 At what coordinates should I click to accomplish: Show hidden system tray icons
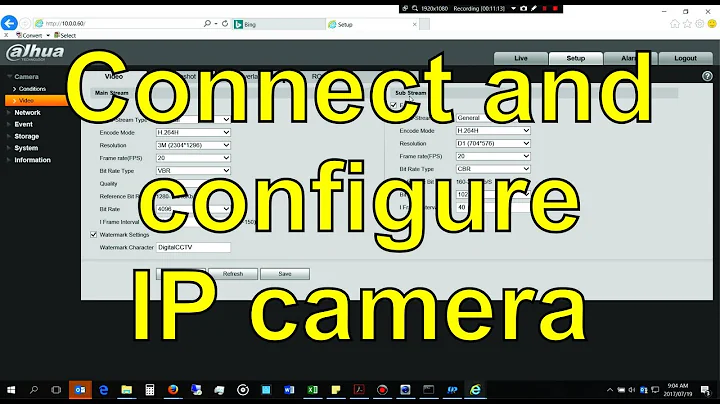tap(610, 390)
